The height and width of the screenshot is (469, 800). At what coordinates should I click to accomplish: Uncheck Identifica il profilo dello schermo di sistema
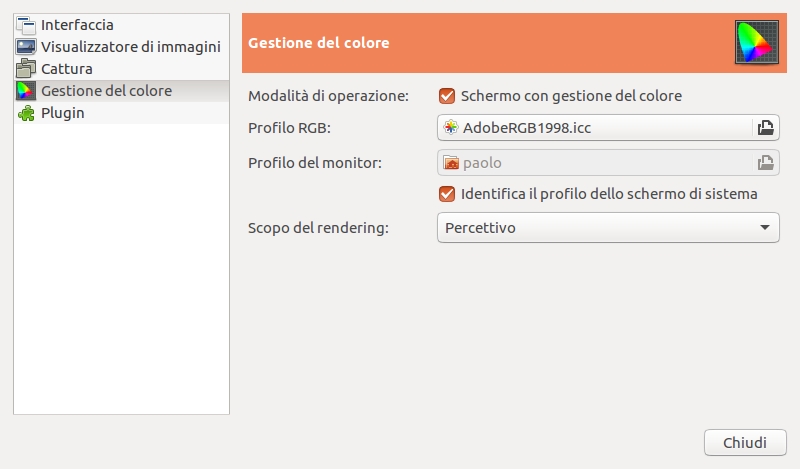tap(447, 194)
